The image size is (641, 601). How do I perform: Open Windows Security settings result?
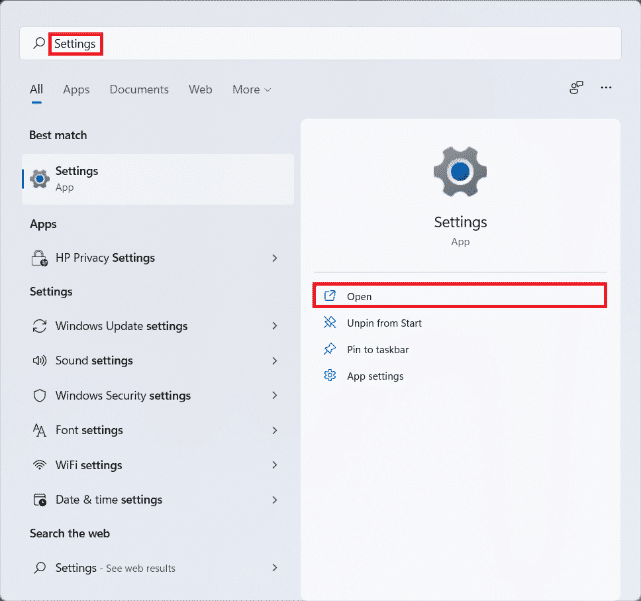(158, 395)
